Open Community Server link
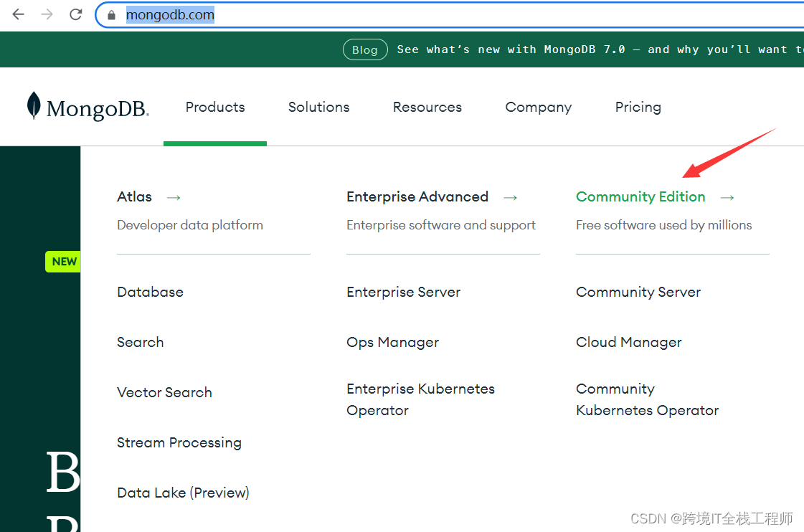The image size is (804, 532). [x=638, y=292]
